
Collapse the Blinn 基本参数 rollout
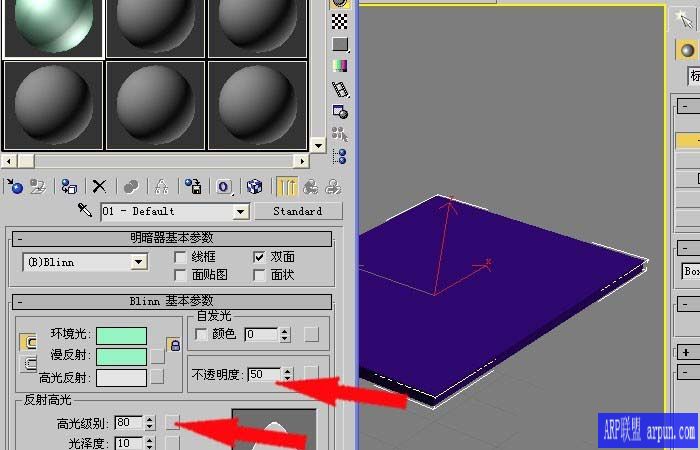(x=172, y=302)
